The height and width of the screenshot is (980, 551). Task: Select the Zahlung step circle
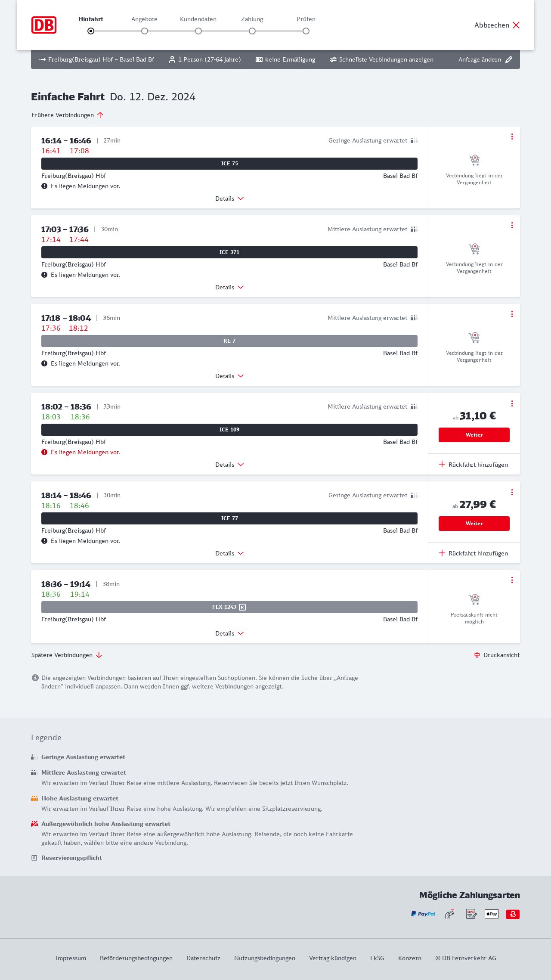252,31
